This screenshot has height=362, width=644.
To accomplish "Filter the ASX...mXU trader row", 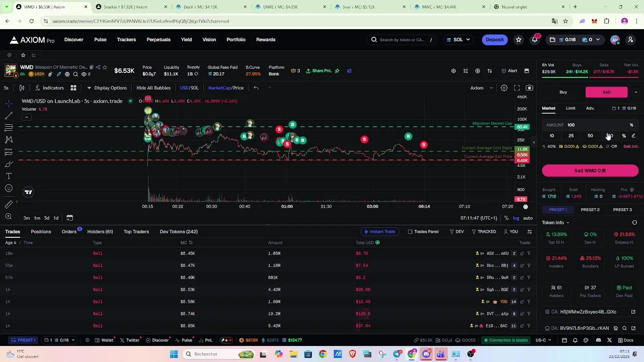I will pos(529,253).
